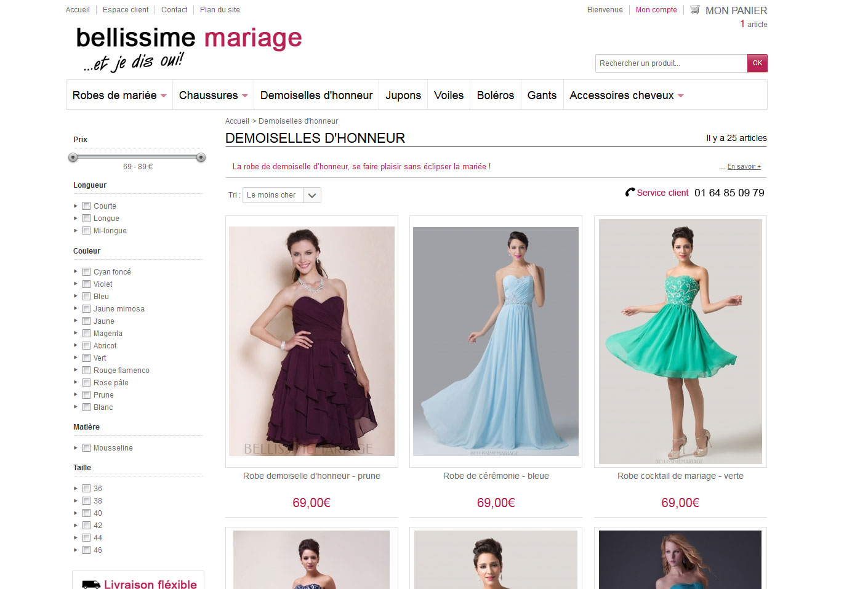Check the Violet color checkbox

(x=87, y=284)
